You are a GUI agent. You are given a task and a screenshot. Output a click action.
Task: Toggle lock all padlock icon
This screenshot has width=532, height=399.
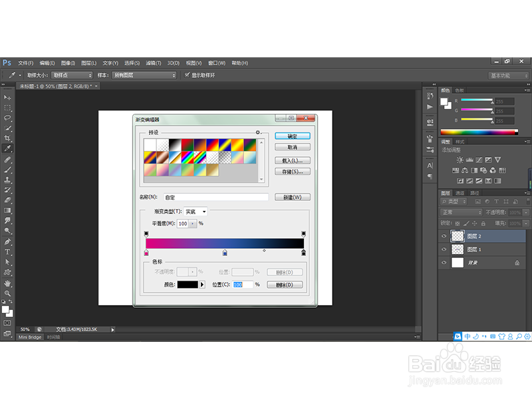coord(483,223)
